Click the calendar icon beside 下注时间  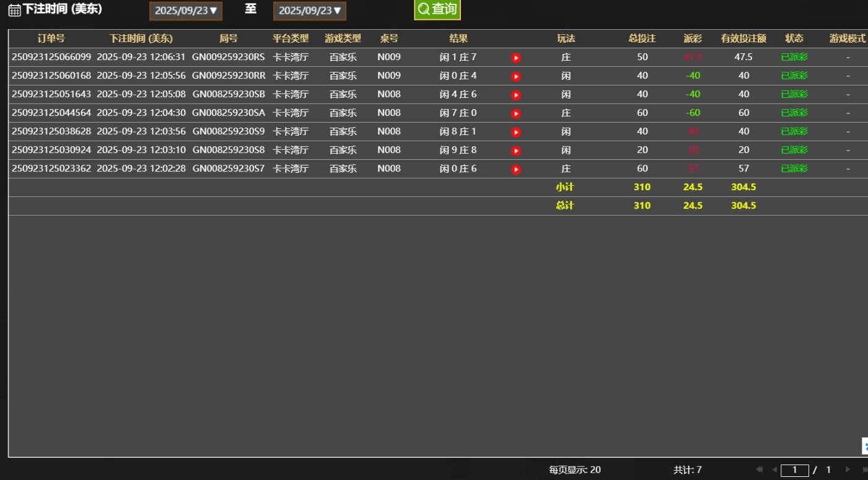tap(14, 10)
